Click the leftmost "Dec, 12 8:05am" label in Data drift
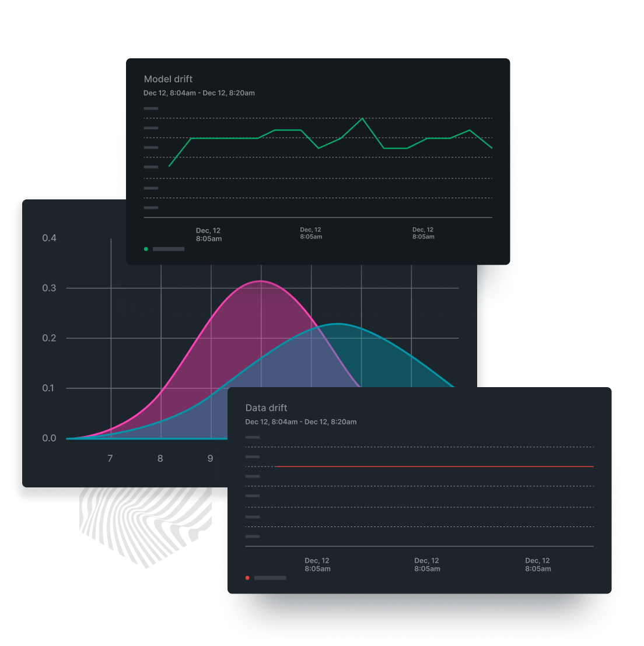This screenshot has width=644, height=646. (x=317, y=565)
